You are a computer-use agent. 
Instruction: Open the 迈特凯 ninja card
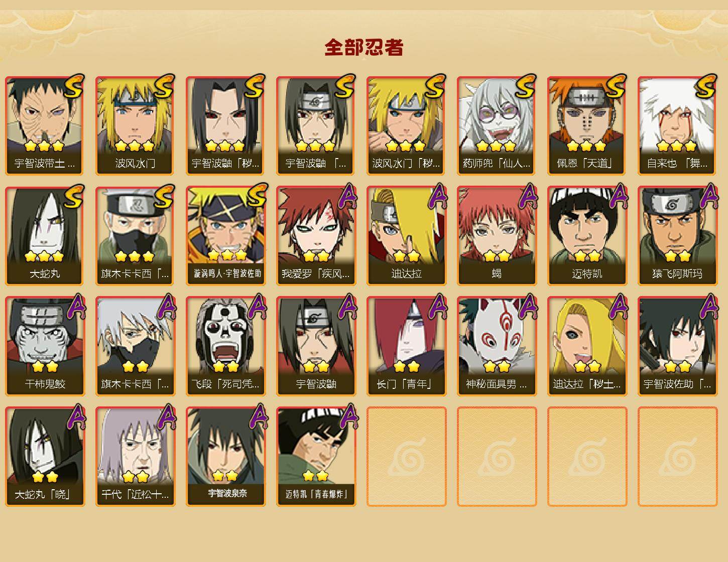coord(587,236)
